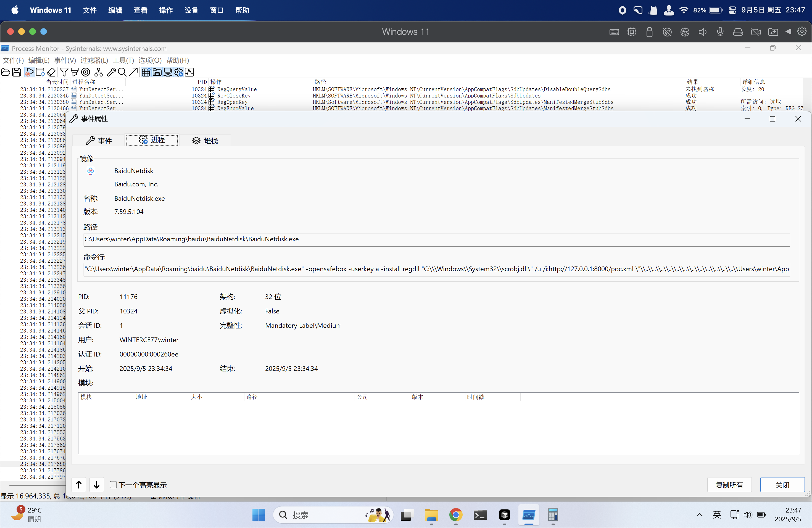Click the Clear display eraser icon
Viewport: 812px width, 528px height.
click(x=51, y=72)
